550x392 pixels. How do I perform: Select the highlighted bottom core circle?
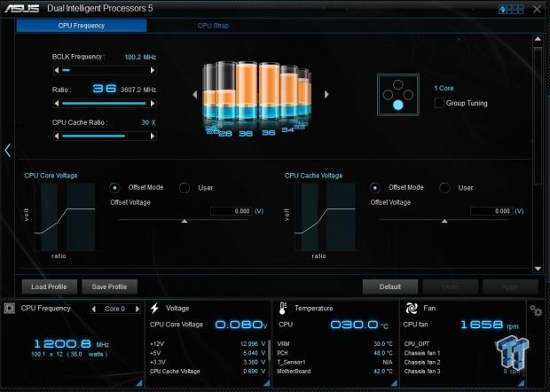(x=397, y=105)
